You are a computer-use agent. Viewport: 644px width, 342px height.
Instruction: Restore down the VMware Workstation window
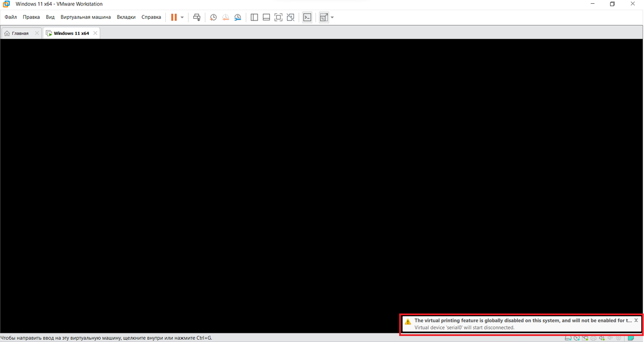tap(612, 4)
